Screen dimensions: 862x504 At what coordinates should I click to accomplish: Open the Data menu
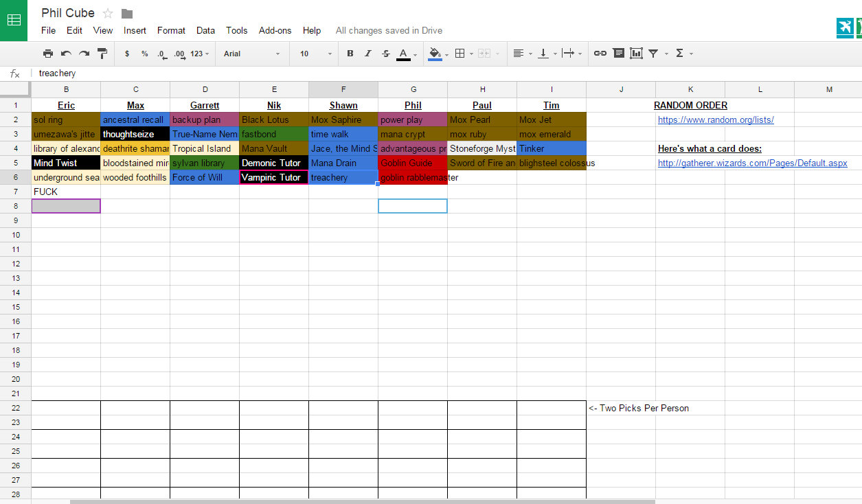pyautogui.click(x=205, y=30)
